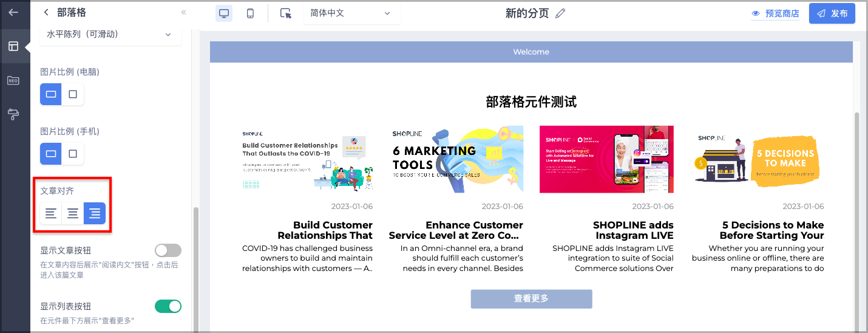
Task: Click the 发布 publish button
Action: 832,13
